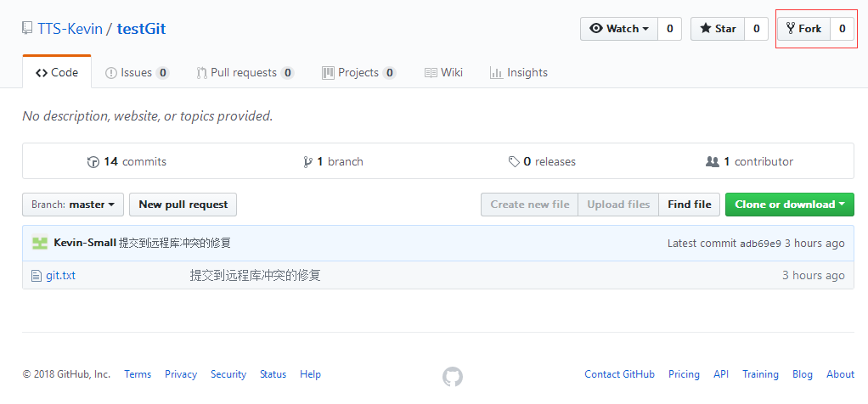Open the testGit repository name link

pos(141,29)
